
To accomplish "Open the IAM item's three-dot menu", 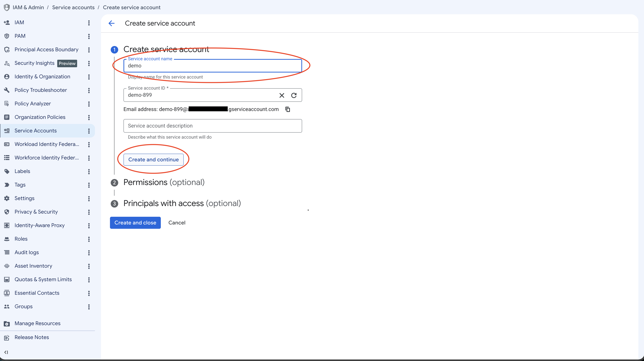I will click(x=89, y=23).
